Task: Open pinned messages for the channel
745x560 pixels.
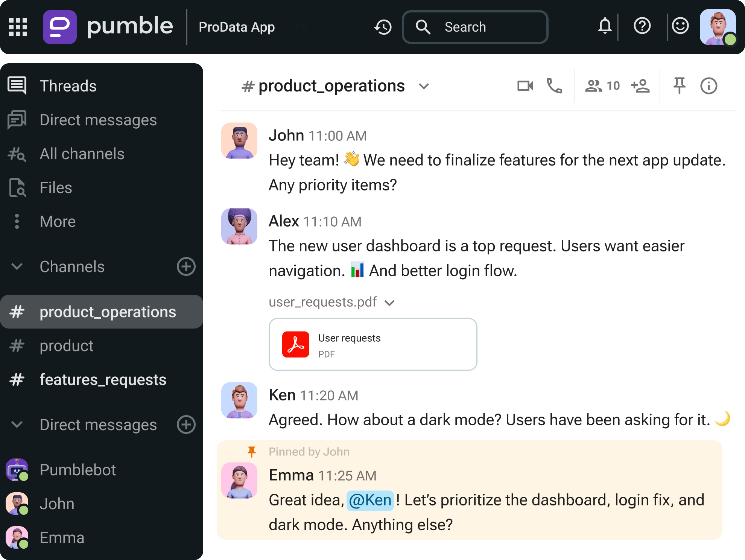Action: coord(680,85)
